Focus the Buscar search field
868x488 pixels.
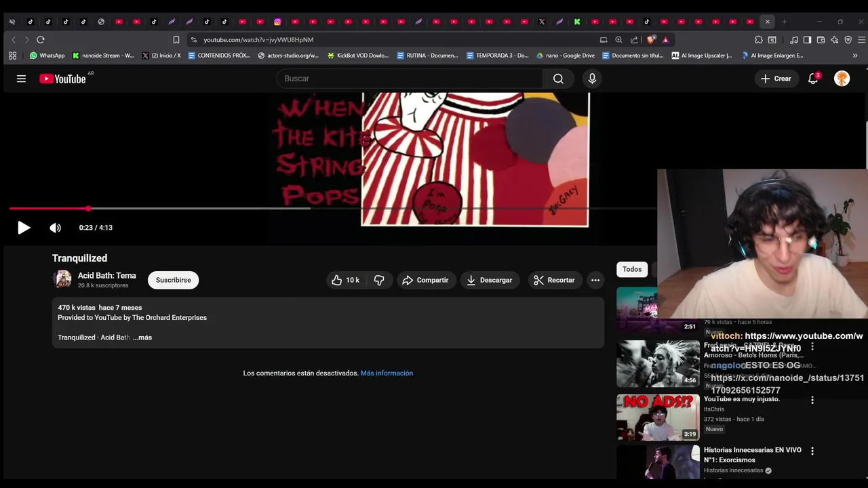(409, 79)
